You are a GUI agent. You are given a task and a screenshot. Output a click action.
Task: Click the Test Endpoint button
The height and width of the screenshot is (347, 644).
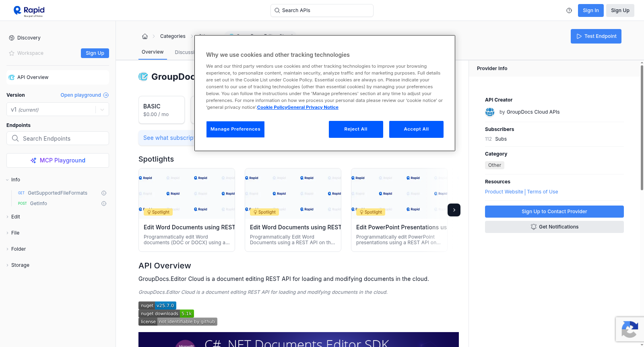pyautogui.click(x=596, y=36)
